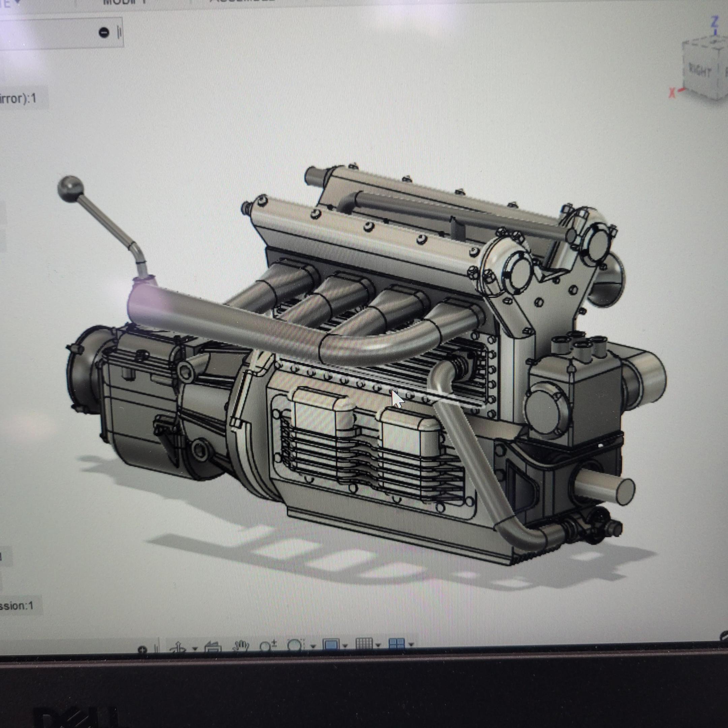Open the Display Settings dropdown arrow
Image resolution: width=728 pixels, height=728 pixels.
[x=345, y=646]
